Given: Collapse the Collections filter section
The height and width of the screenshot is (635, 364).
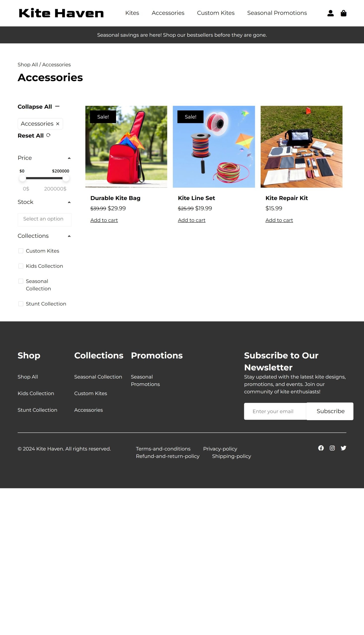Looking at the screenshot, I should [x=69, y=236].
